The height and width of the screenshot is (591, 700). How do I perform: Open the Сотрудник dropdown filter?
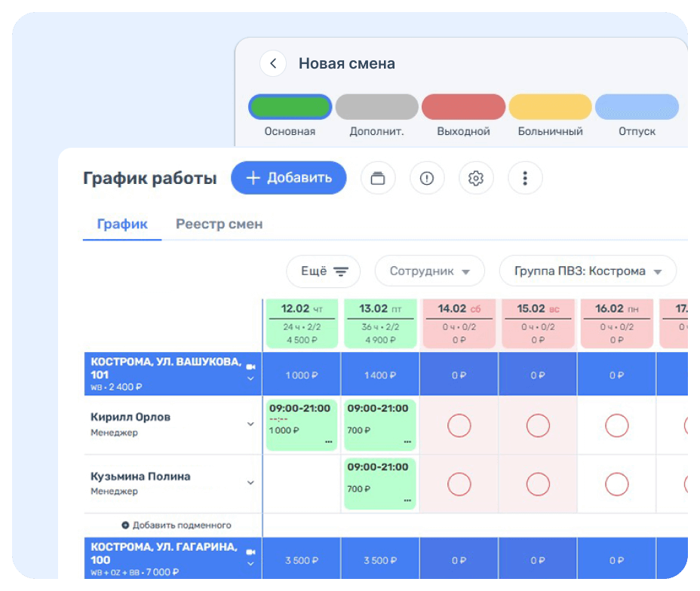(x=430, y=271)
